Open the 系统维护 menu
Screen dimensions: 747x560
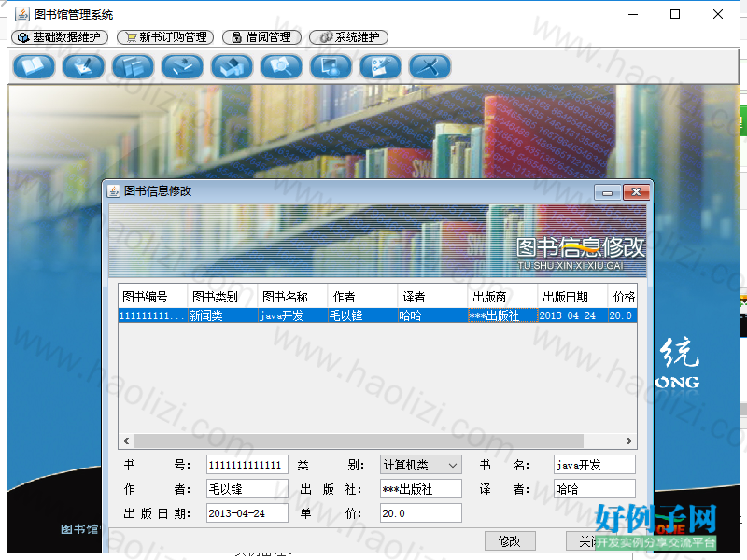(x=348, y=37)
